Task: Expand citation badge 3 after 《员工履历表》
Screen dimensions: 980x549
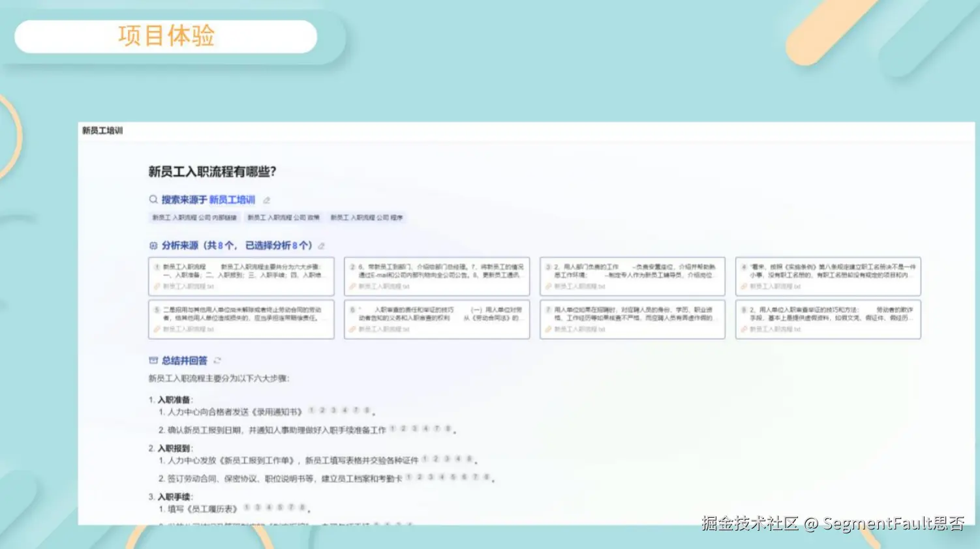Action: point(256,507)
